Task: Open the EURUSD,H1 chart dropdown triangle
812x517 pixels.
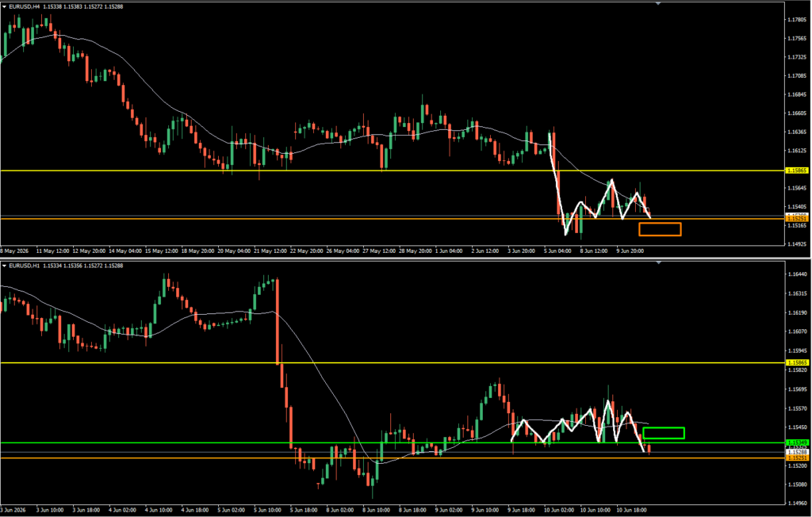Action: tap(5, 266)
